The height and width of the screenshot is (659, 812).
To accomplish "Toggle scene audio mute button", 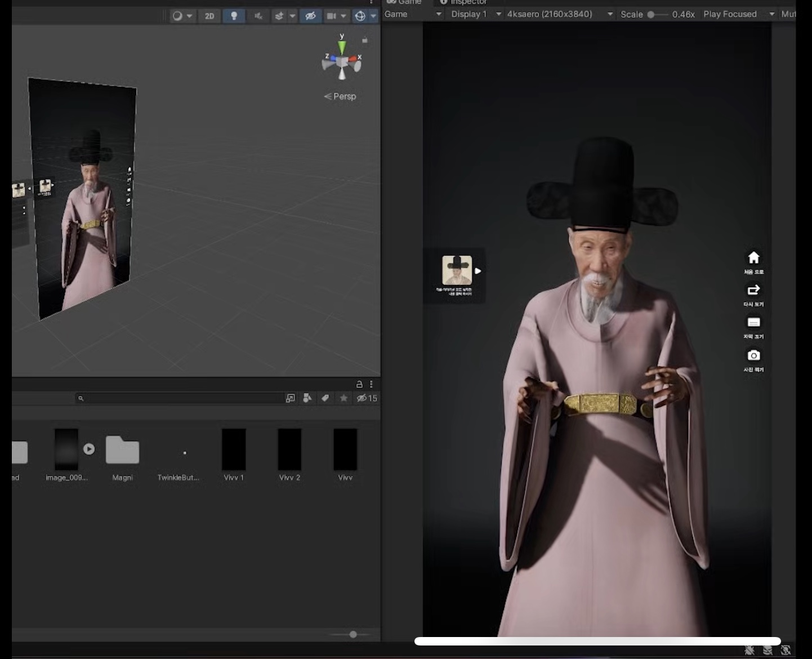I will coord(258,16).
